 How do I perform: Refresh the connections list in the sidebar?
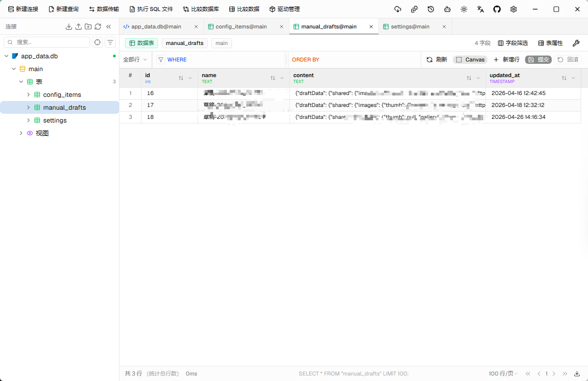[x=98, y=27]
